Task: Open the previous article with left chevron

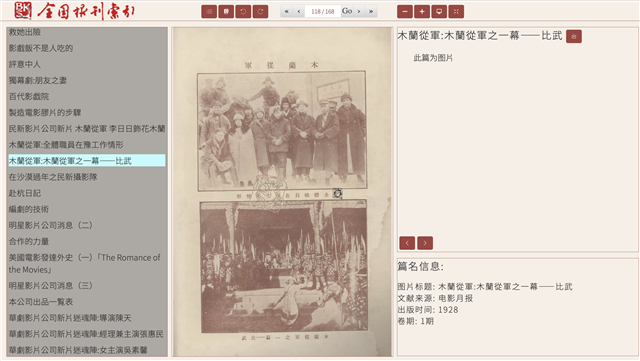Action: coord(407,243)
